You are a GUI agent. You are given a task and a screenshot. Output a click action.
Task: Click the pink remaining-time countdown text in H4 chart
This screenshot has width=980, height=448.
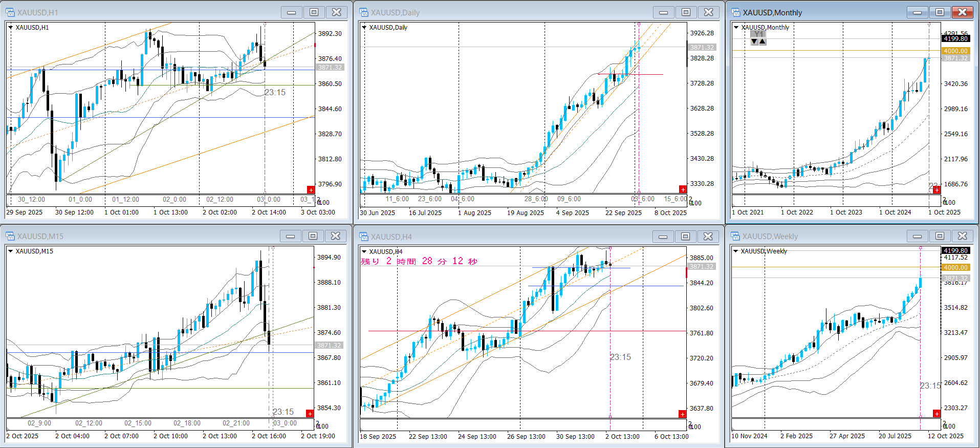419,261
